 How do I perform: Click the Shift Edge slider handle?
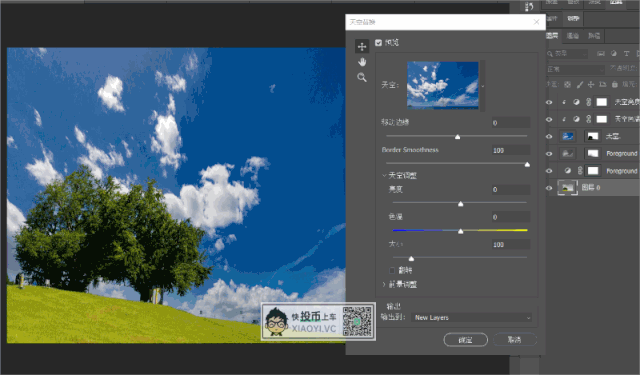(458, 137)
